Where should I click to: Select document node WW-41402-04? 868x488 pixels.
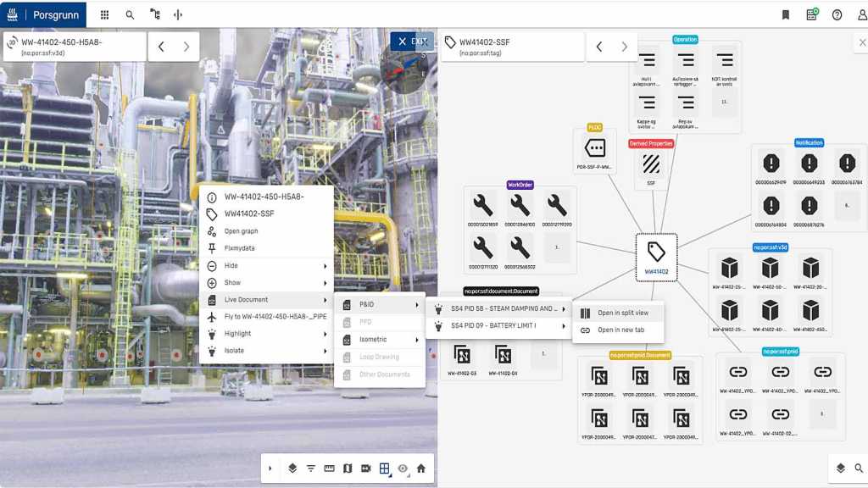pyautogui.click(x=503, y=359)
